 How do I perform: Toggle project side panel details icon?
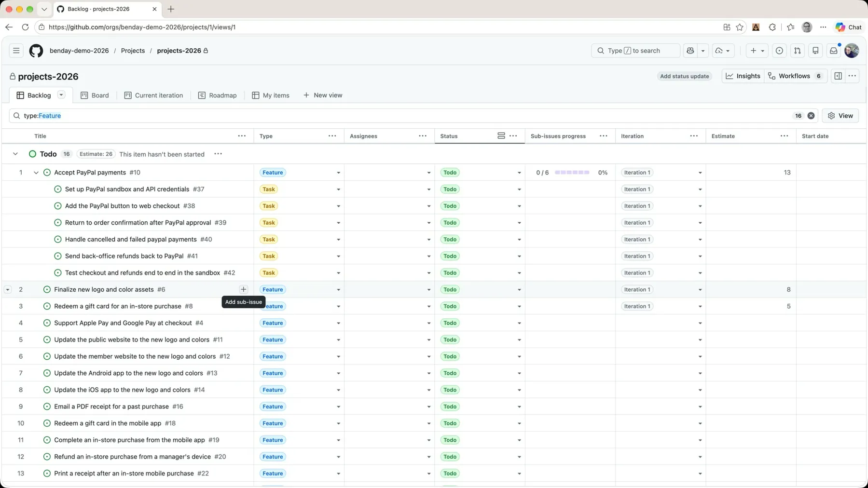(838, 76)
